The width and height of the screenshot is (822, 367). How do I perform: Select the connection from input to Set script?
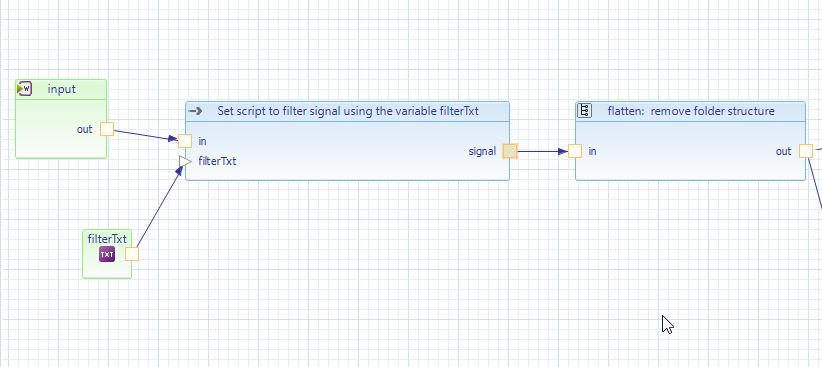click(x=146, y=135)
